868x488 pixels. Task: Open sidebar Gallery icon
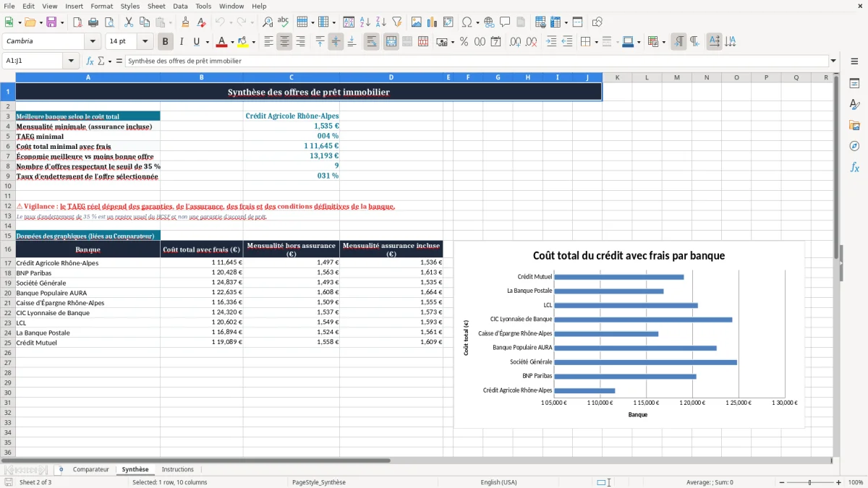coord(854,125)
